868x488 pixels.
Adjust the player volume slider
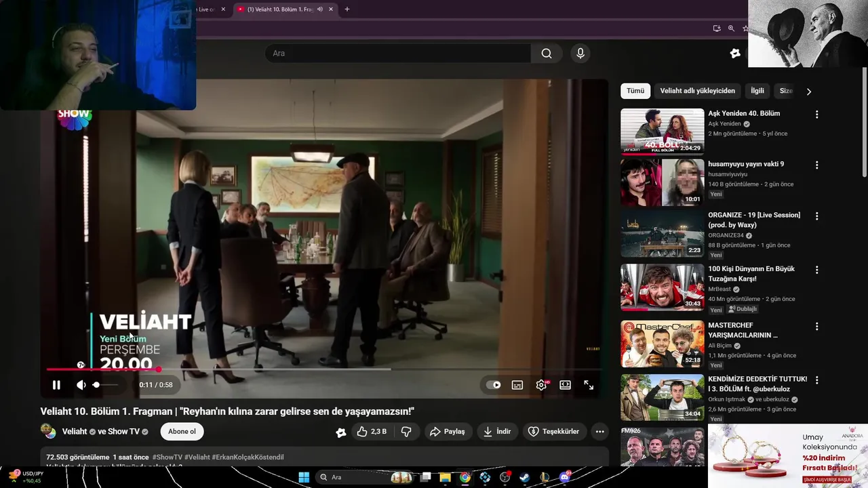pyautogui.click(x=106, y=385)
